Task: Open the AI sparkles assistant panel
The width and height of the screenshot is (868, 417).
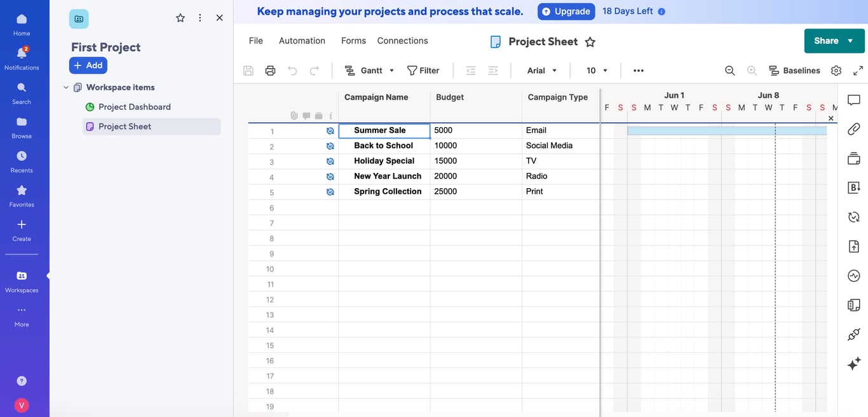Action: (853, 364)
